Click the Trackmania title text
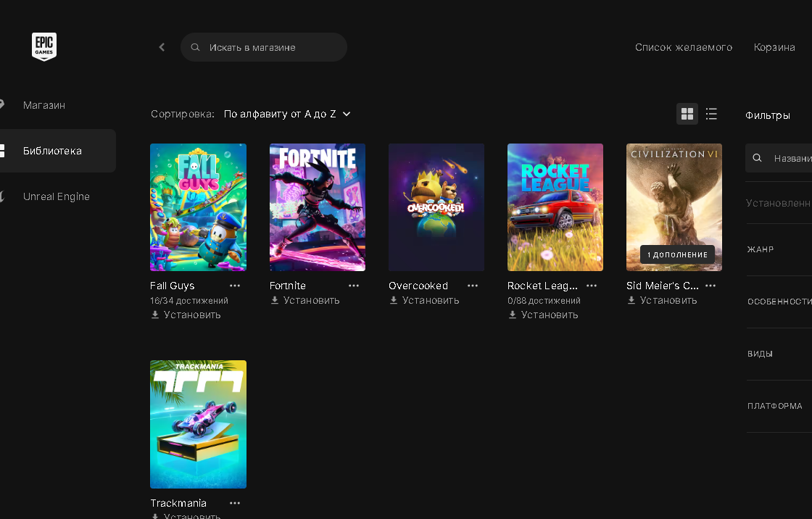Image resolution: width=812 pixels, height=519 pixels. click(178, 503)
